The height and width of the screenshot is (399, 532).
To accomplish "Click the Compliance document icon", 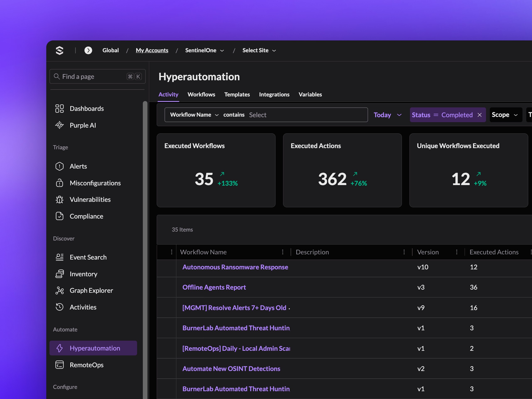I will (x=59, y=216).
